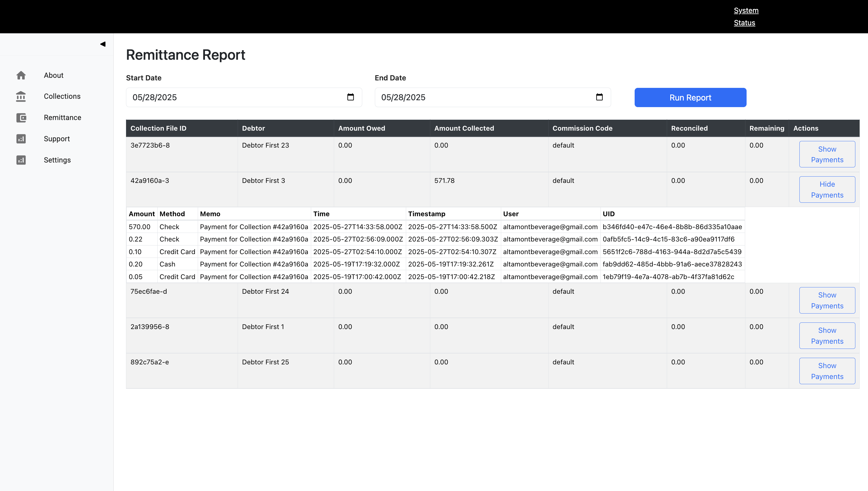Expand payments for Debtor First 1

(x=827, y=336)
